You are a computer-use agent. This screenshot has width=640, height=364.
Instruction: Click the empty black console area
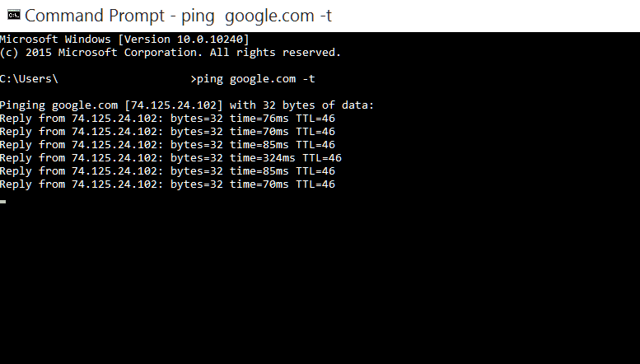tap(320, 282)
